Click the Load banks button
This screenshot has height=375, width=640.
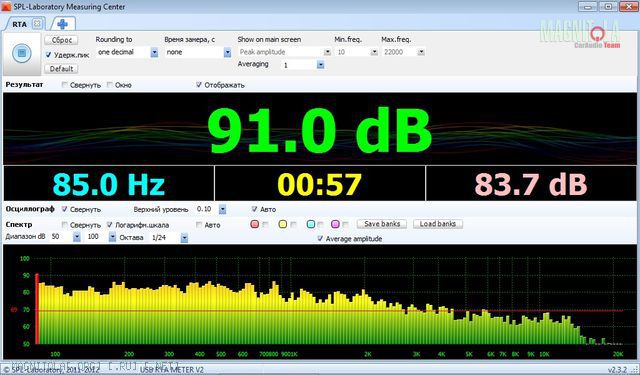pos(438,224)
